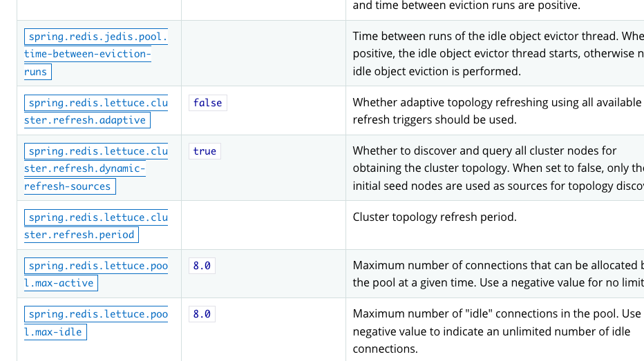Click the 'true' default value code
This screenshot has height=361, width=644.
(205, 151)
